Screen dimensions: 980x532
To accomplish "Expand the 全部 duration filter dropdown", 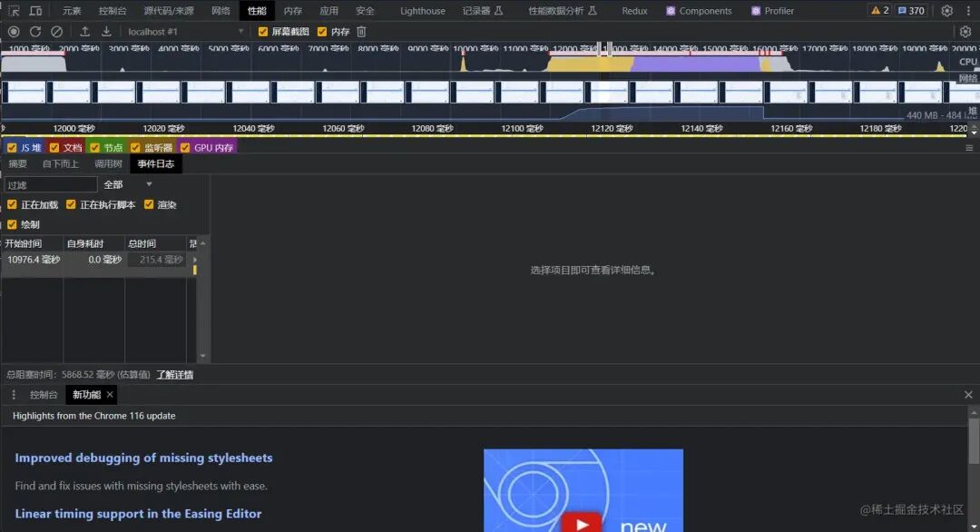I will pos(128,184).
